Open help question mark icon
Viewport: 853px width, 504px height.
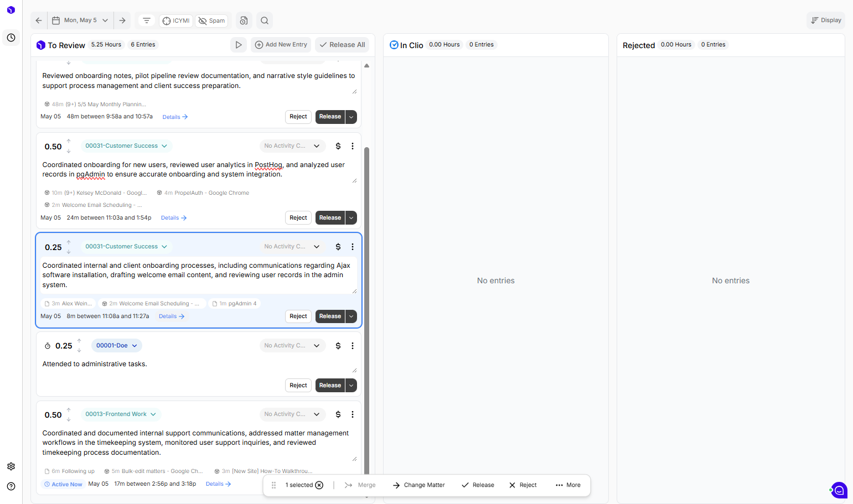coord(11,486)
